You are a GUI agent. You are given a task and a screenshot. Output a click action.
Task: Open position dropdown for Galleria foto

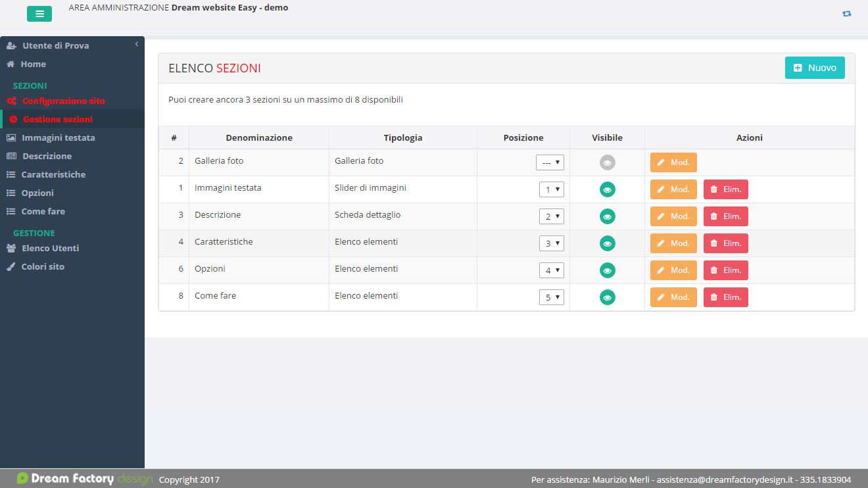[x=550, y=162]
